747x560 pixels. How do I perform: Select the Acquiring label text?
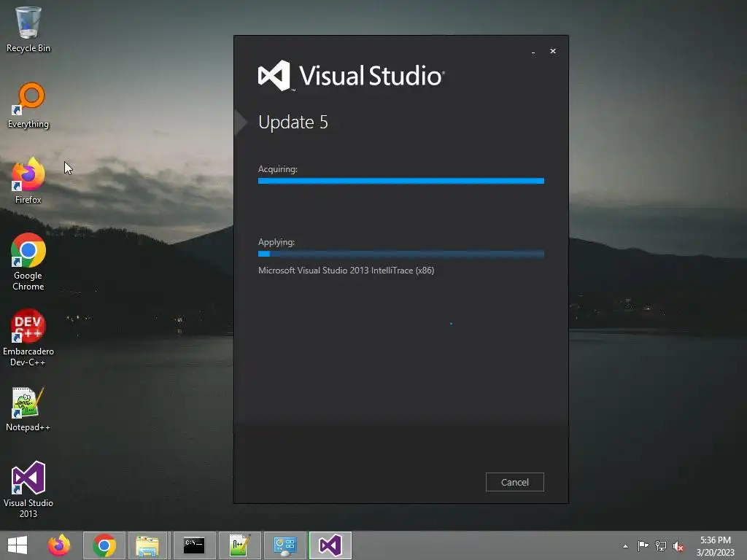[278, 169]
